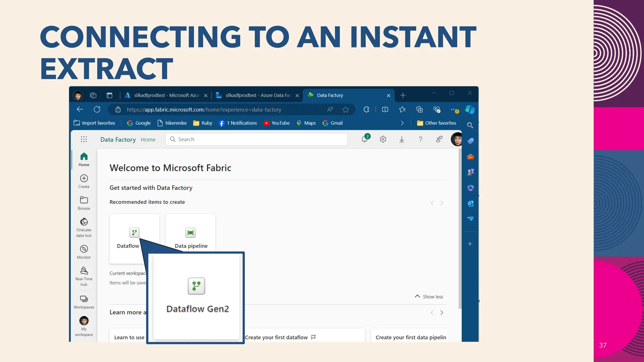Open the browser profile avatar in tab bar
This screenshot has height=362, width=644.
coord(78,95)
